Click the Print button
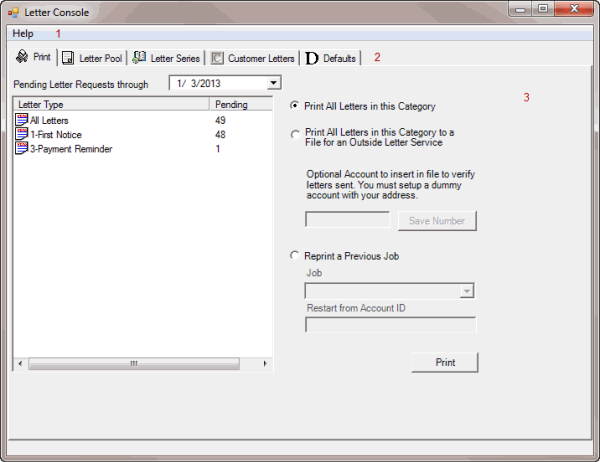600x462 pixels. coord(444,362)
